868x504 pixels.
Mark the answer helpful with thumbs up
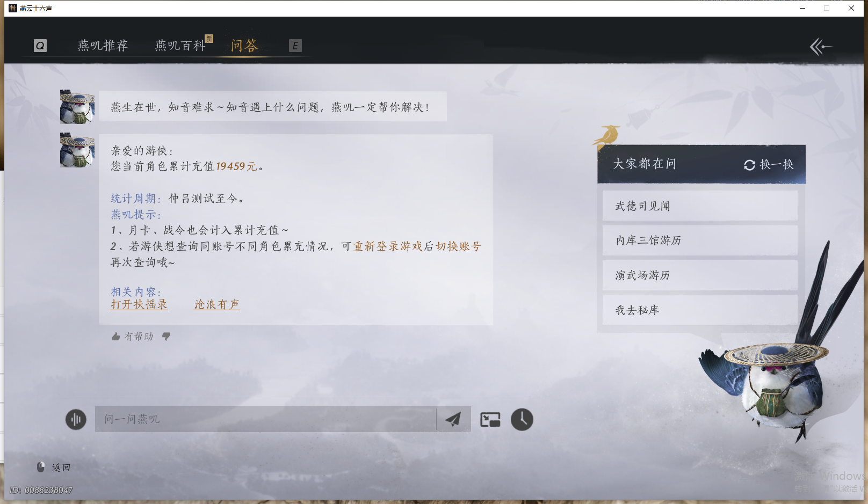click(x=116, y=336)
